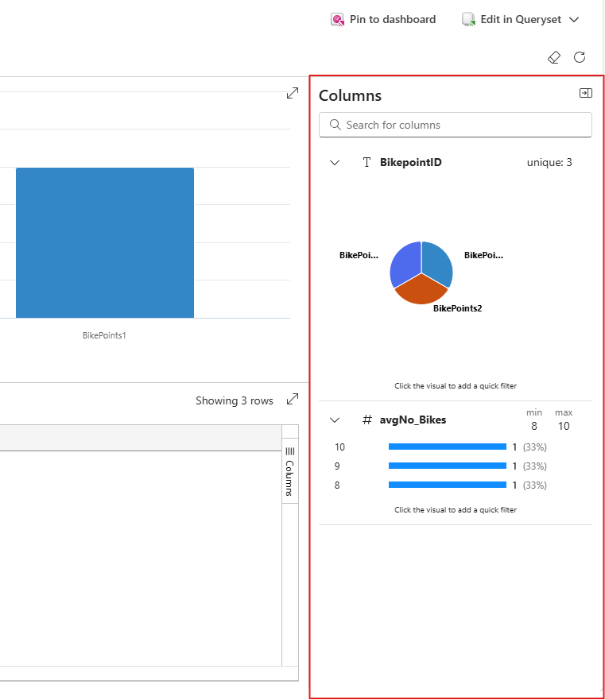Select the orange BikePoints2 pie slice
Viewport: 605px width, 700px height.
click(421, 291)
